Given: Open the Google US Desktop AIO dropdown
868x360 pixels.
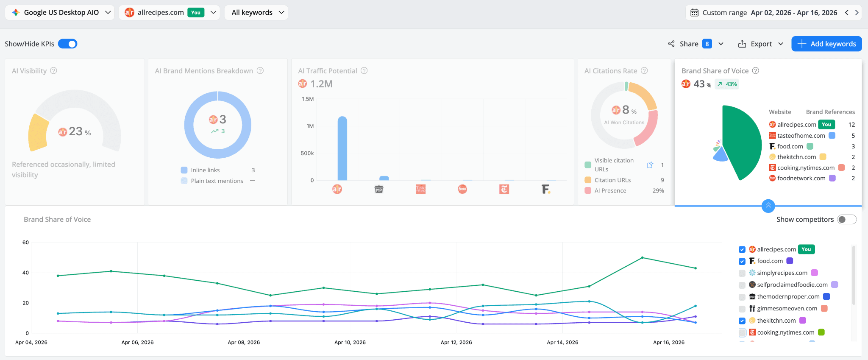Looking at the screenshot, I should click(x=60, y=12).
